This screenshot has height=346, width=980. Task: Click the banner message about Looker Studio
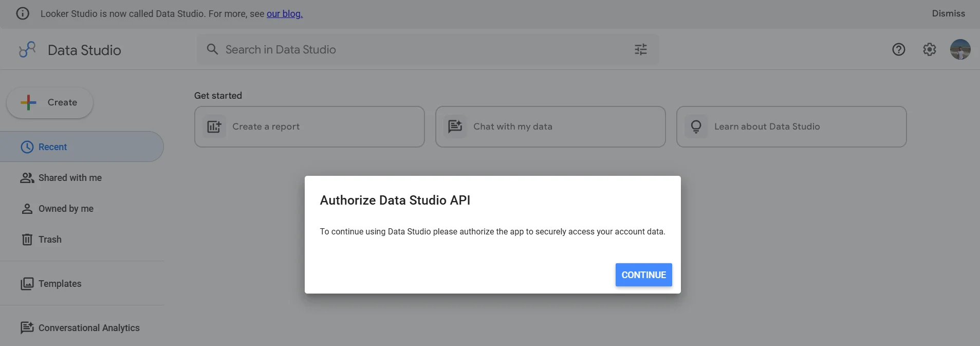[172, 14]
